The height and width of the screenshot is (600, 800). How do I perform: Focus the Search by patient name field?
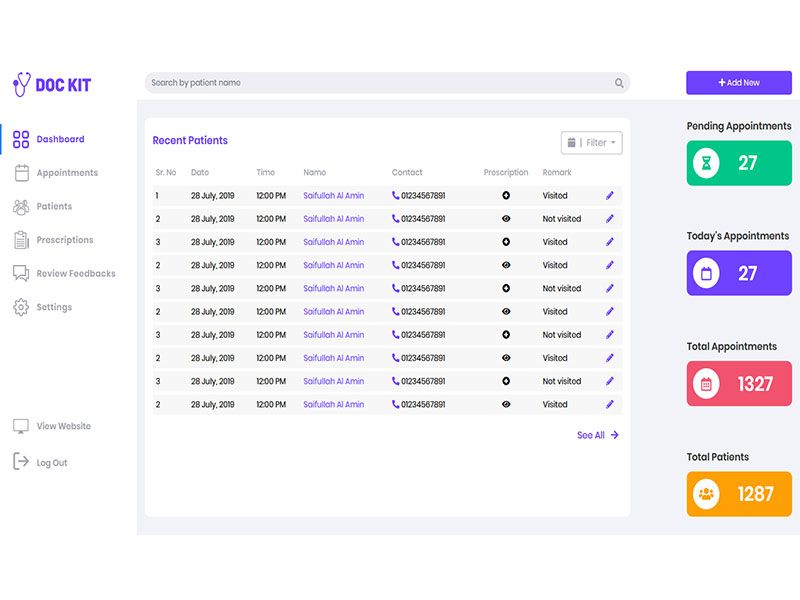pyautogui.click(x=378, y=83)
